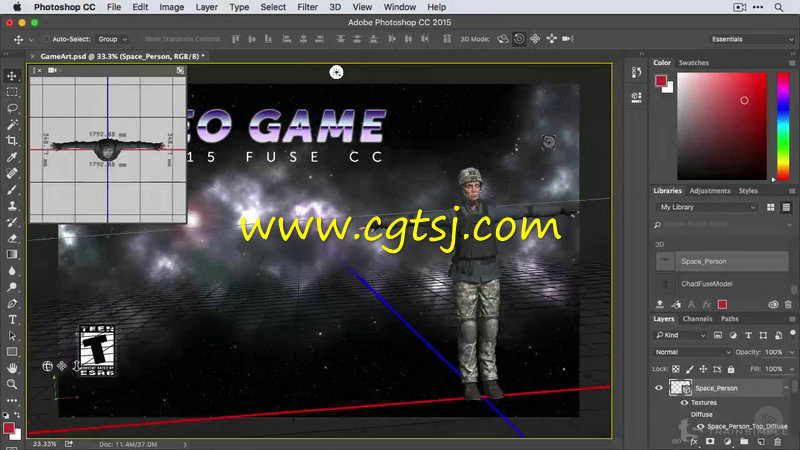Select the Healing Brush tool
The image size is (800, 450).
coord(12,173)
